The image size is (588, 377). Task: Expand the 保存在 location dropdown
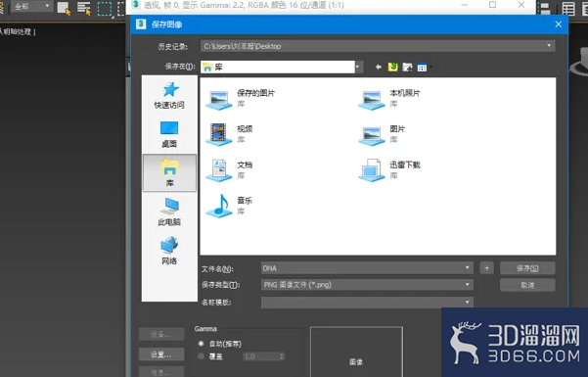(x=359, y=68)
